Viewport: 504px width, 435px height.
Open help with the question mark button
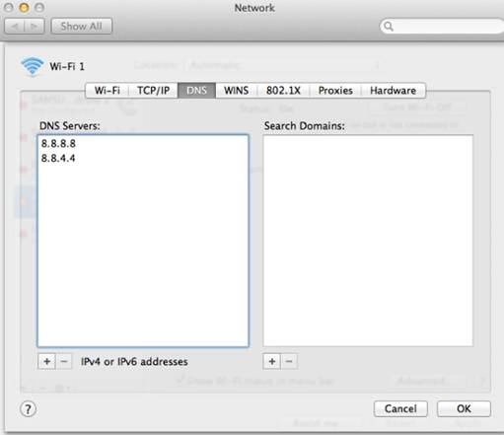point(29,409)
